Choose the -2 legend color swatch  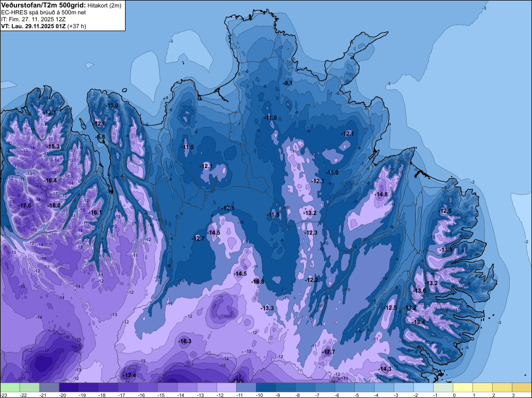[423, 387]
